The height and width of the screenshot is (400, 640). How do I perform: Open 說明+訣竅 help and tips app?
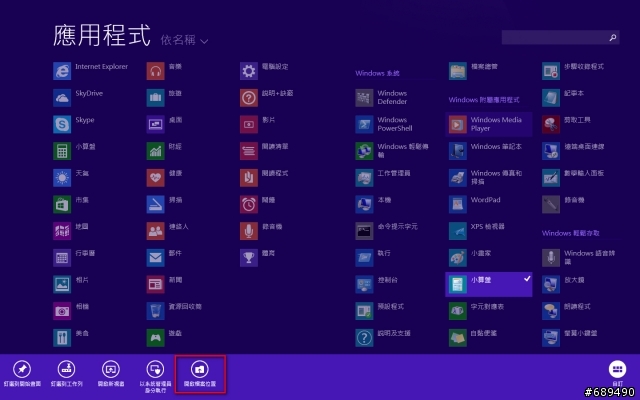[x=267, y=98]
